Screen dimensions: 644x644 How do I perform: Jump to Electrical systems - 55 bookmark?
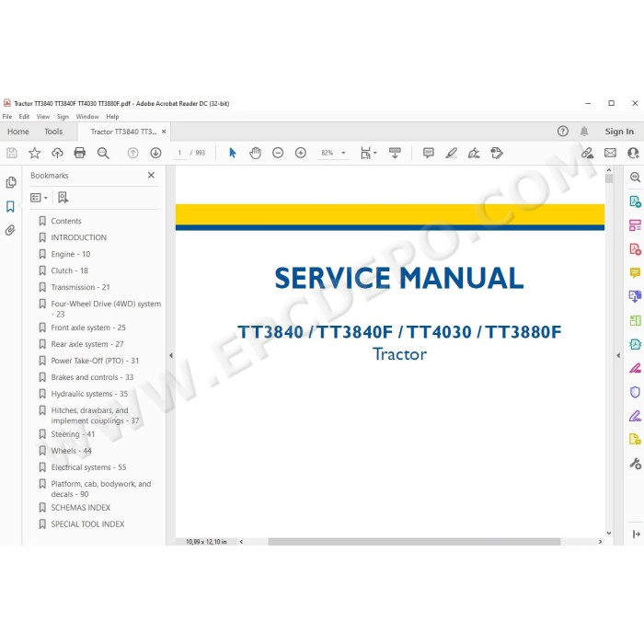[88, 467]
